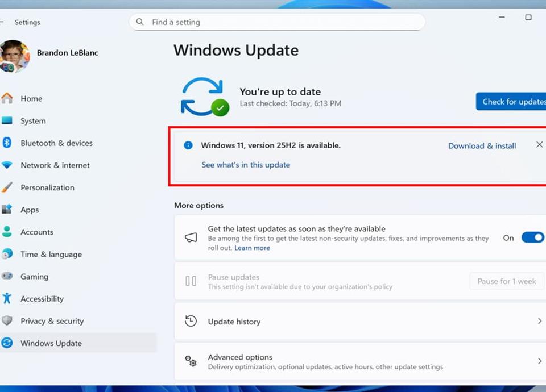Click Download & install for 25H2

click(x=482, y=146)
